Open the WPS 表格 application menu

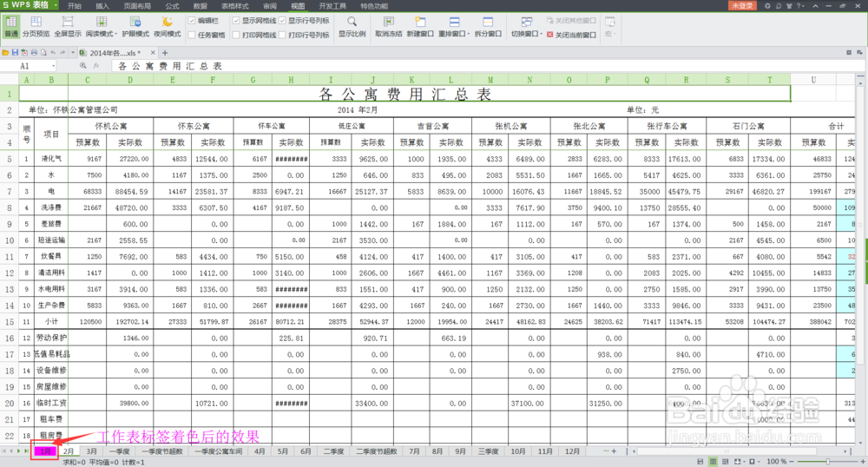(29, 5)
